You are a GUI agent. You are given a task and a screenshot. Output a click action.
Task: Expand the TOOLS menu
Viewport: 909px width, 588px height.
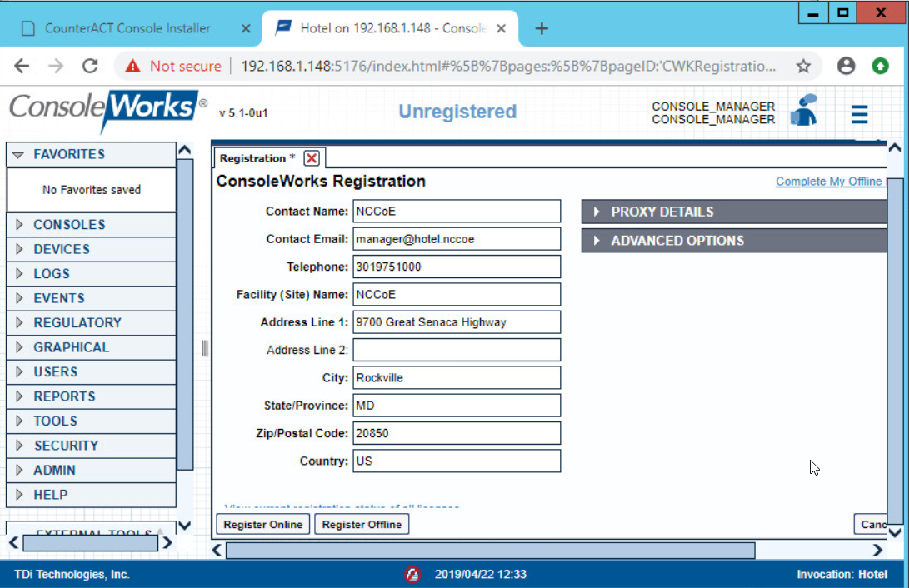pyautogui.click(x=91, y=421)
